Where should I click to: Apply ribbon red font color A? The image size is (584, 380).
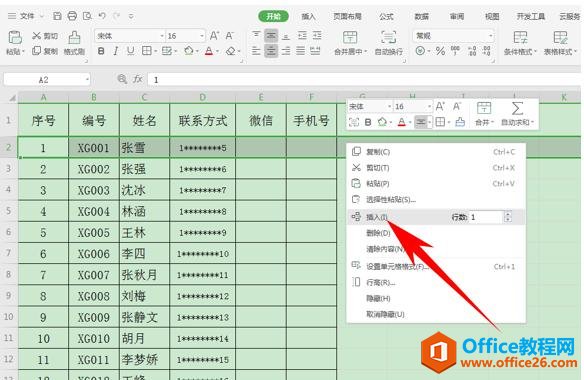pos(209,51)
